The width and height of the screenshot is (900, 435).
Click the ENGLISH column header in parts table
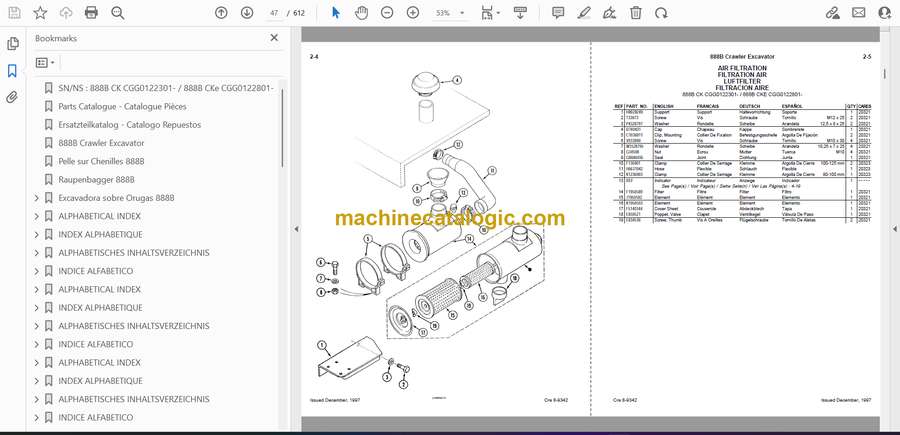click(x=664, y=106)
